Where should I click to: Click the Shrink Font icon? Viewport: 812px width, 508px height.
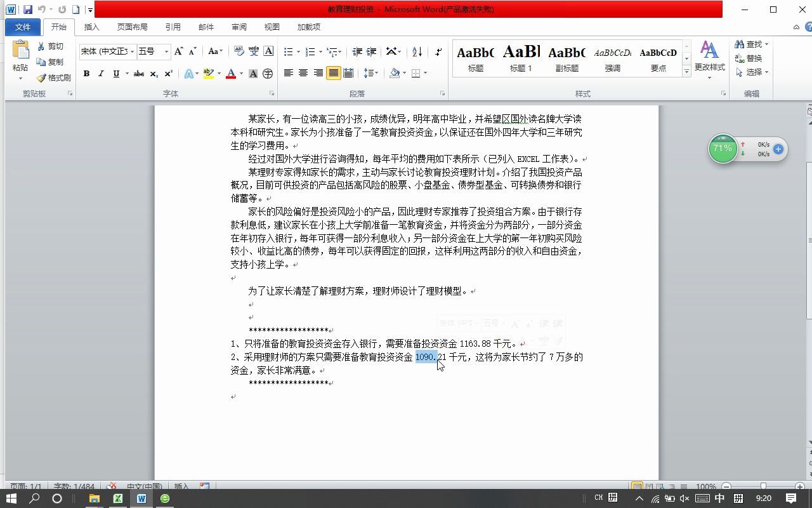193,51
